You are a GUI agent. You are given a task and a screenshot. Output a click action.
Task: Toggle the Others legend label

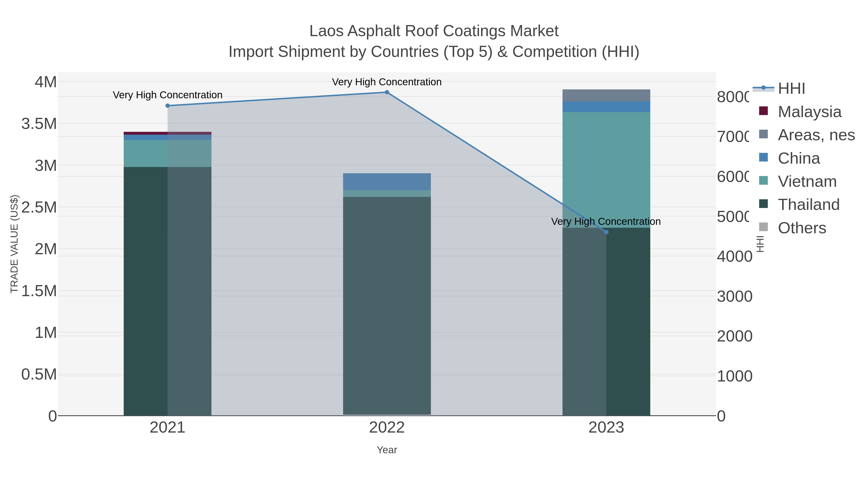802,228
